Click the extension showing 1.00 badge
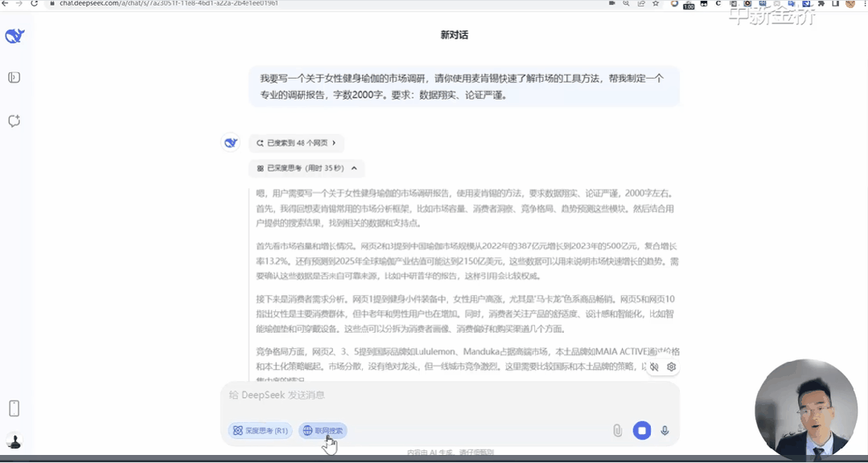Viewport: 868px width, 463px height. click(x=689, y=5)
